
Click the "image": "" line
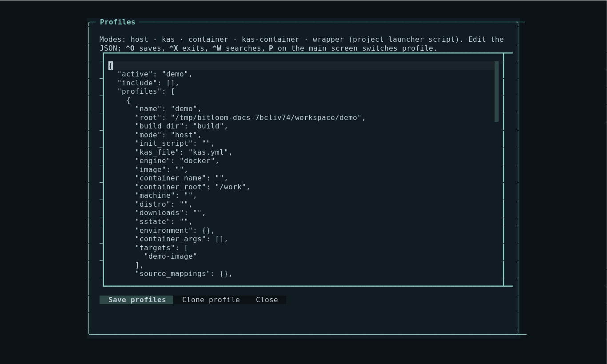pos(162,170)
